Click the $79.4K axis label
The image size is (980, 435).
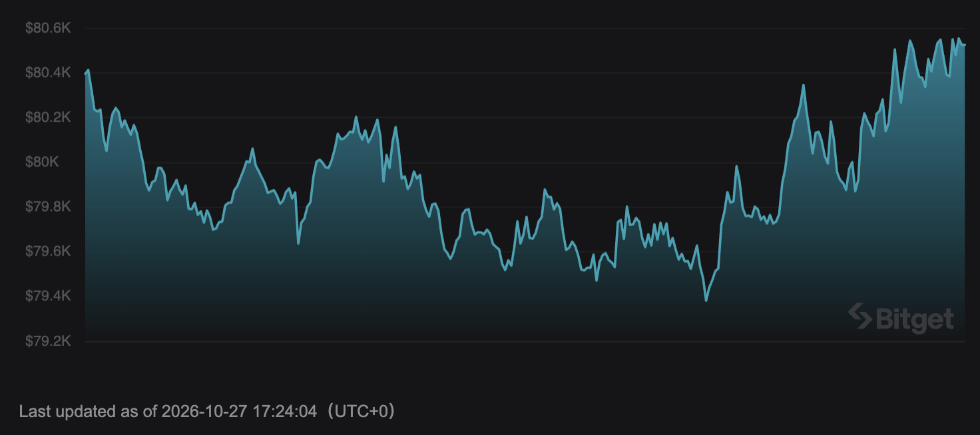click(x=48, y=296)
